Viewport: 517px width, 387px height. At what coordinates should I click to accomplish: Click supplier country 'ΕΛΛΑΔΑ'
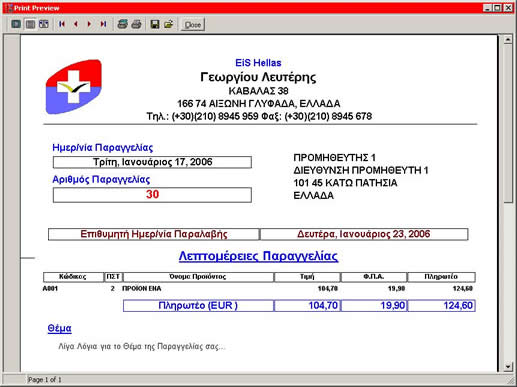(313, 196)
